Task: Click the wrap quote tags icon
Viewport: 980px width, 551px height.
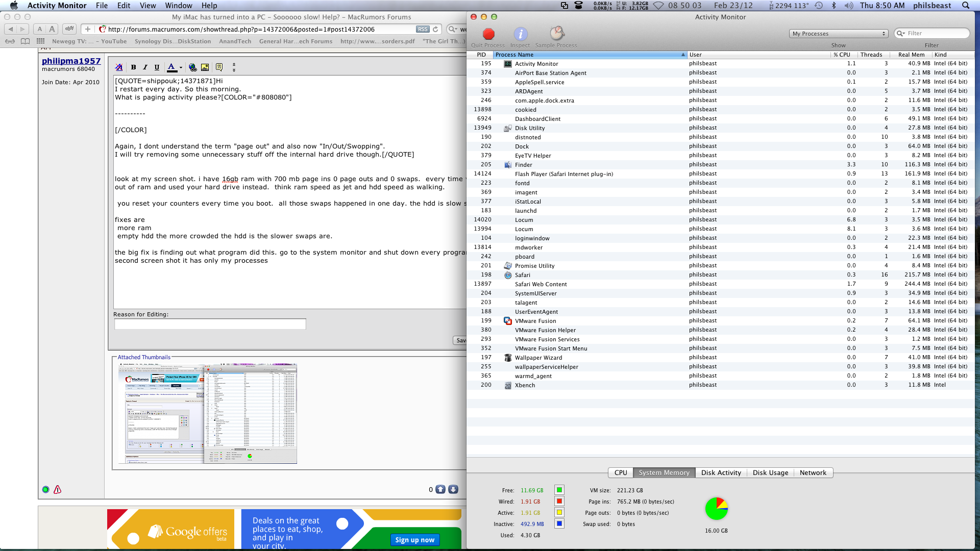Action: pyautogui.click(x=219, y=67)
